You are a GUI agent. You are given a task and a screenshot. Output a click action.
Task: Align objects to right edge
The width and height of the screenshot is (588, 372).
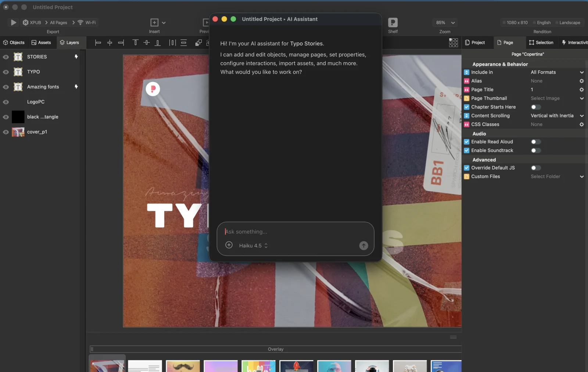121,43
